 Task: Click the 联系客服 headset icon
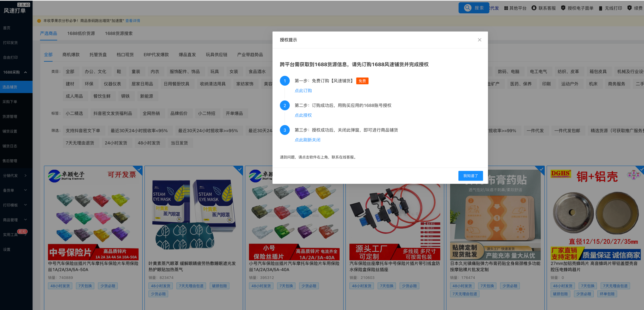534,8
